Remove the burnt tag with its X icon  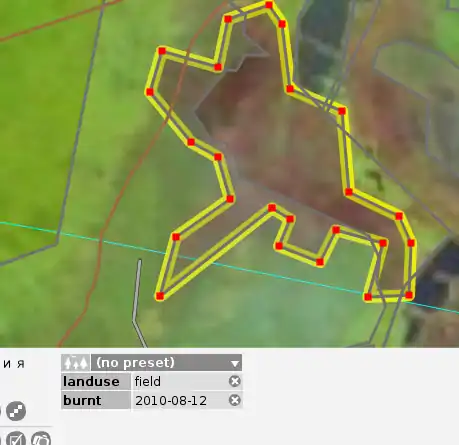[235, 400]
